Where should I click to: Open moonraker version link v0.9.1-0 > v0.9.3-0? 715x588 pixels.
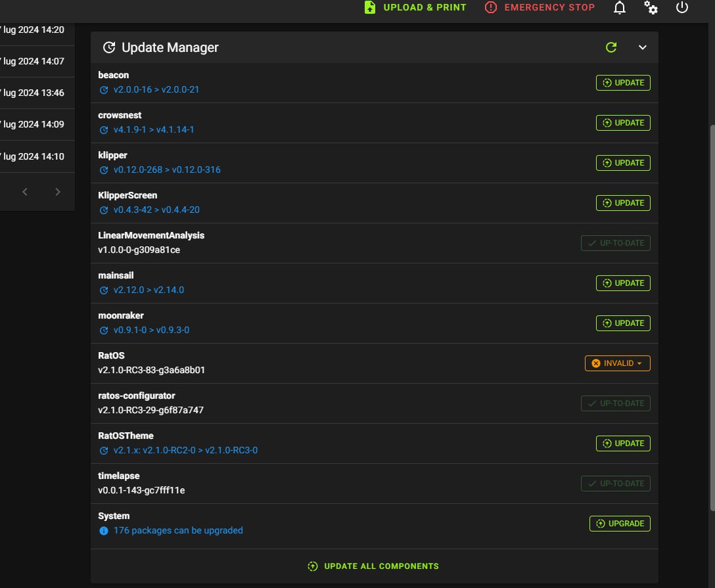click(151, 330)
